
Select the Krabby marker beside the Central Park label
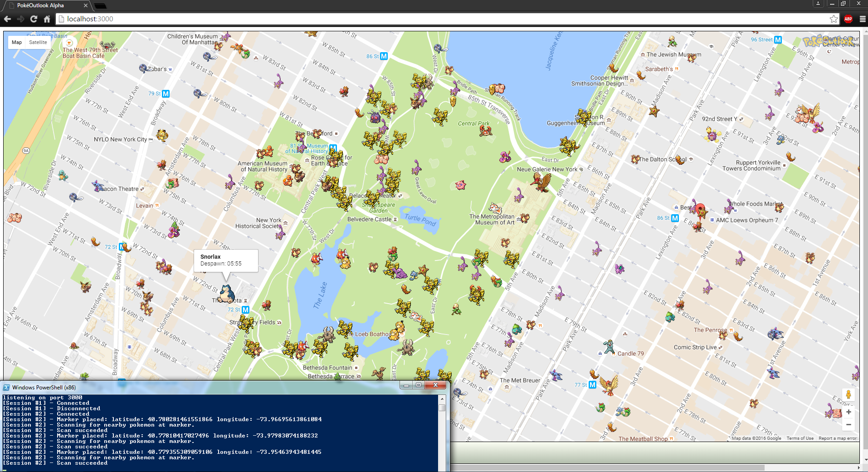(x=485, y=131)
